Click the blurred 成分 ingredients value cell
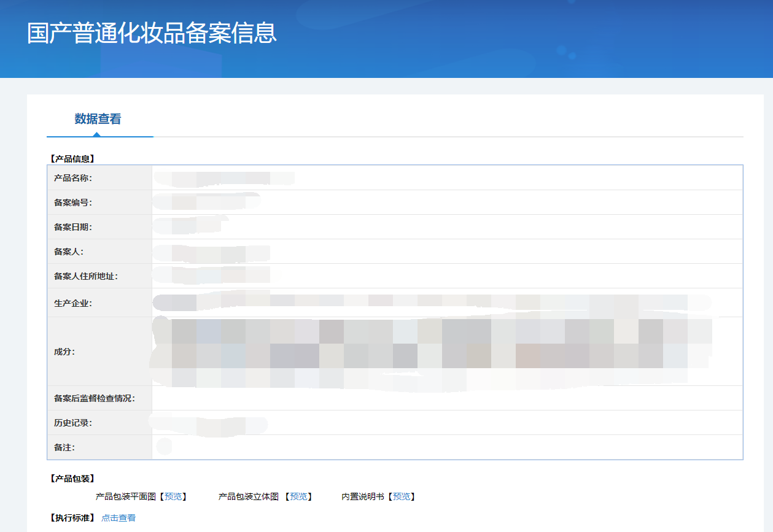The width and height of the screenshot is (773, 532). pos(430,352)
